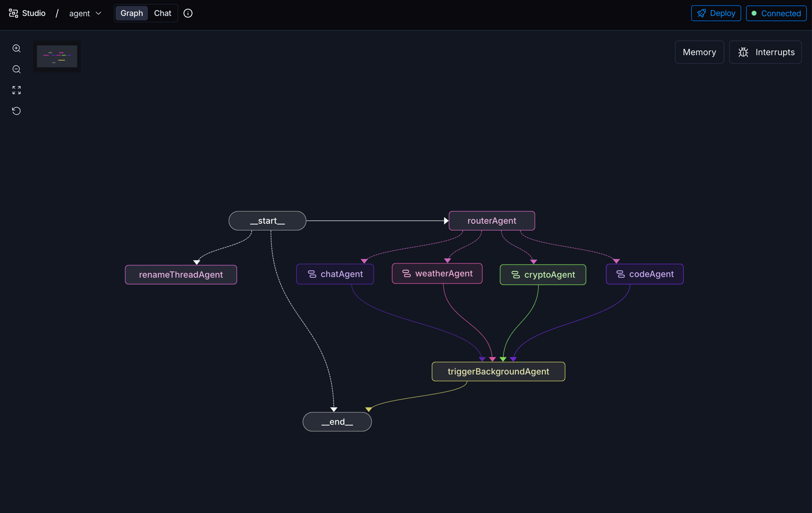Open the agent graph selector dropdown
Viewport: 812px width, 513px height.
pyautogui.click(x=85, y=13)
